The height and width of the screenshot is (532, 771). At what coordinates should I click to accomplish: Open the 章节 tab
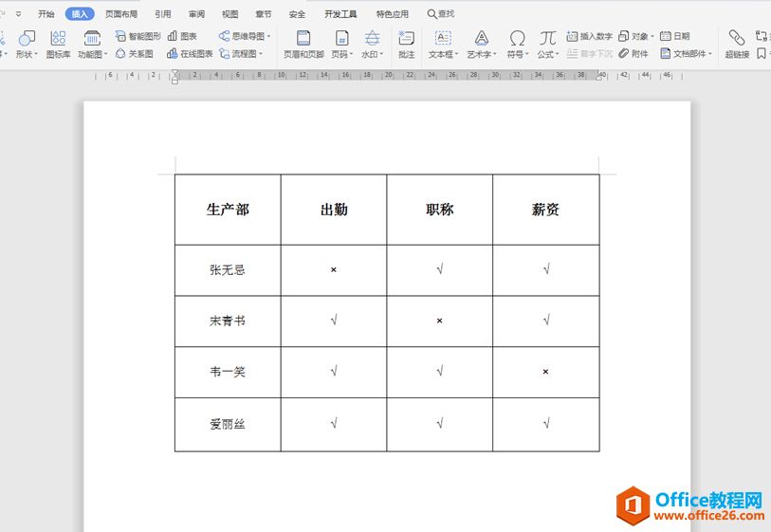[264, 14]
